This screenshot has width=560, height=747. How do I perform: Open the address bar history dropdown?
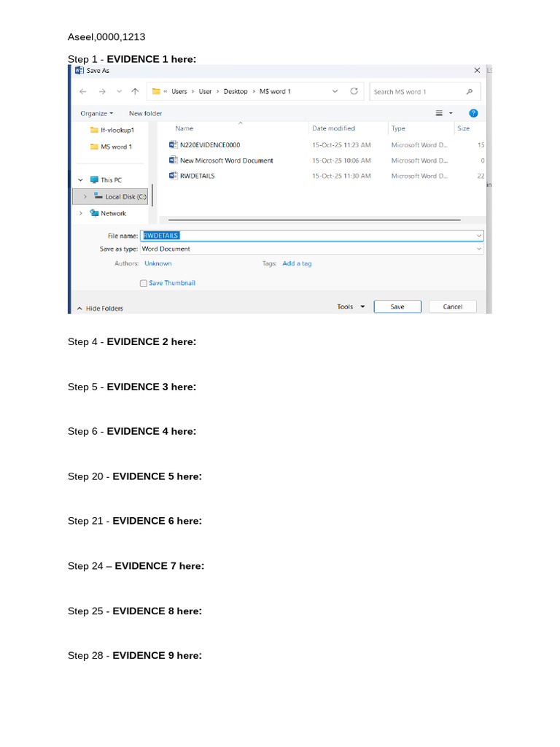[335, 91]
